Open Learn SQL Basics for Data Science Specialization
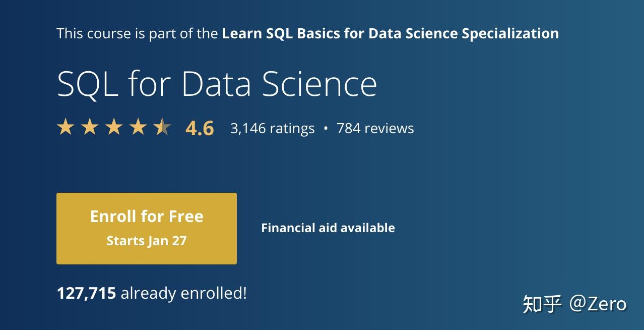Screen dimensions: 644x330 tap(390, 34)
